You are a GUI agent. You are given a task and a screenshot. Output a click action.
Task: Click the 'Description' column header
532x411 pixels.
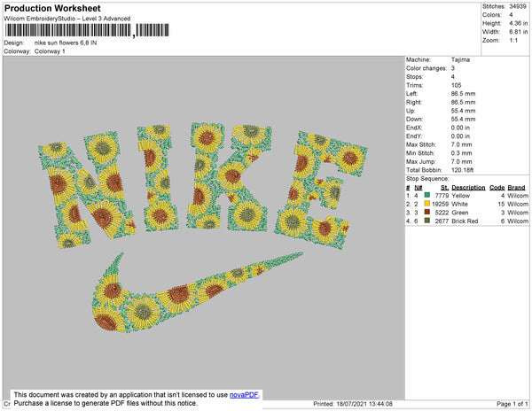(468, 188)
